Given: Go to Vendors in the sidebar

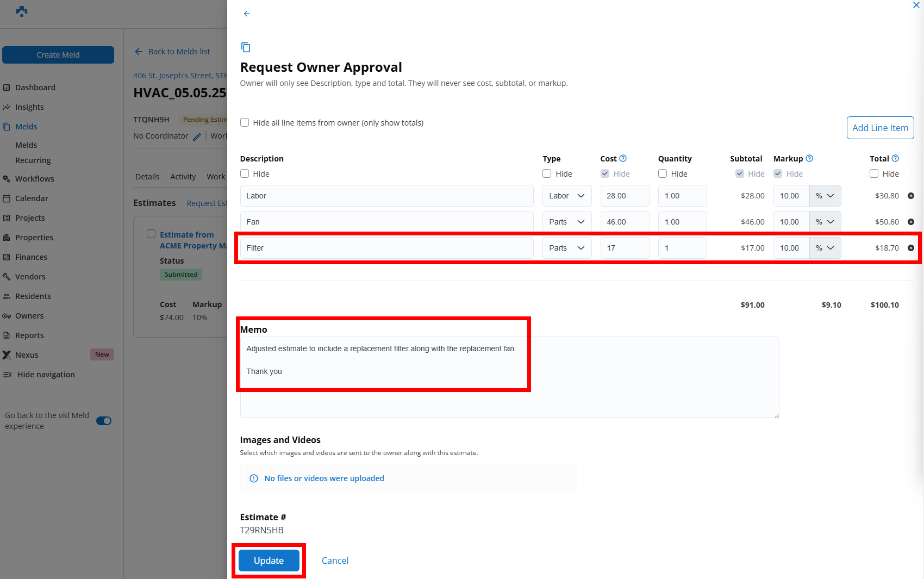Looking at the screenshot, I should coord(30,277).
